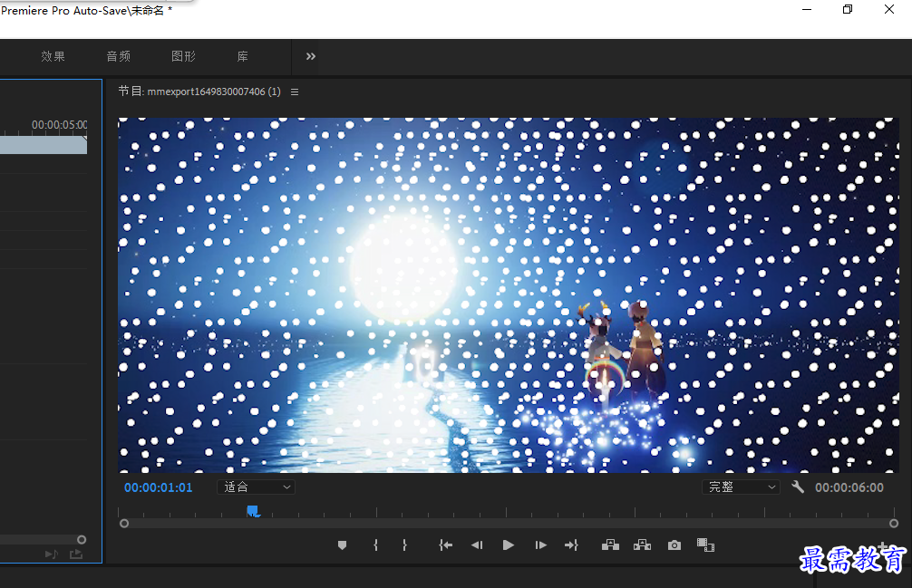The height and width of the screenshot is (588, 912).
Task: Click the Extract button
Action: [x=642, y=545]
